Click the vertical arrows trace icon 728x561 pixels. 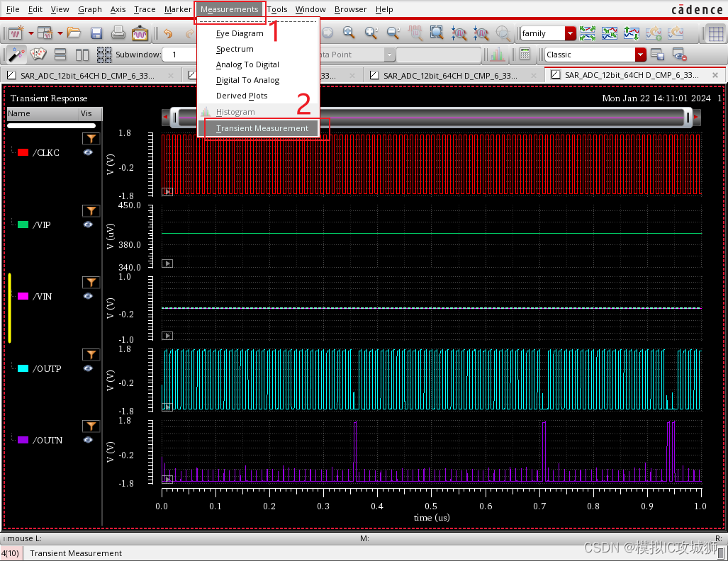click(632, 33)
